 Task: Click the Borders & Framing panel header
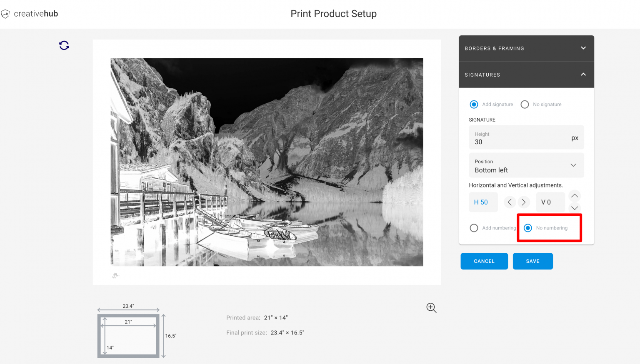click(x=526, y=48)
